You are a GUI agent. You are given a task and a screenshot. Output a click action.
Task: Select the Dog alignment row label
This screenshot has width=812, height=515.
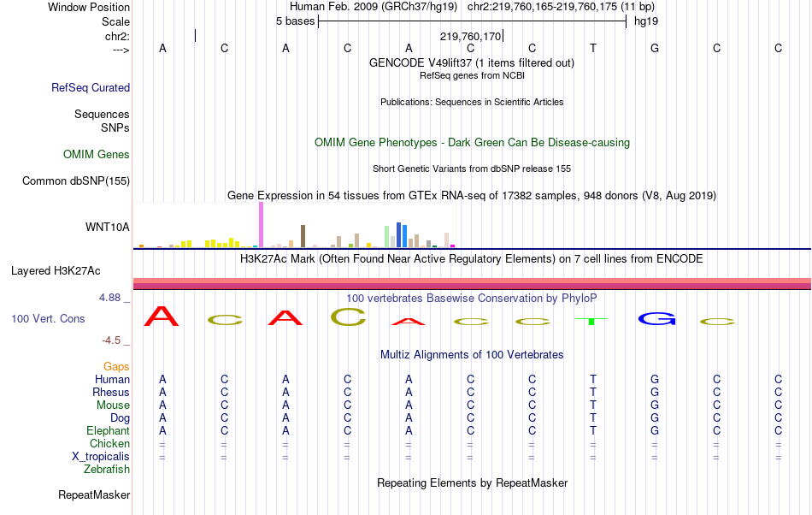(x=120, y=418)
